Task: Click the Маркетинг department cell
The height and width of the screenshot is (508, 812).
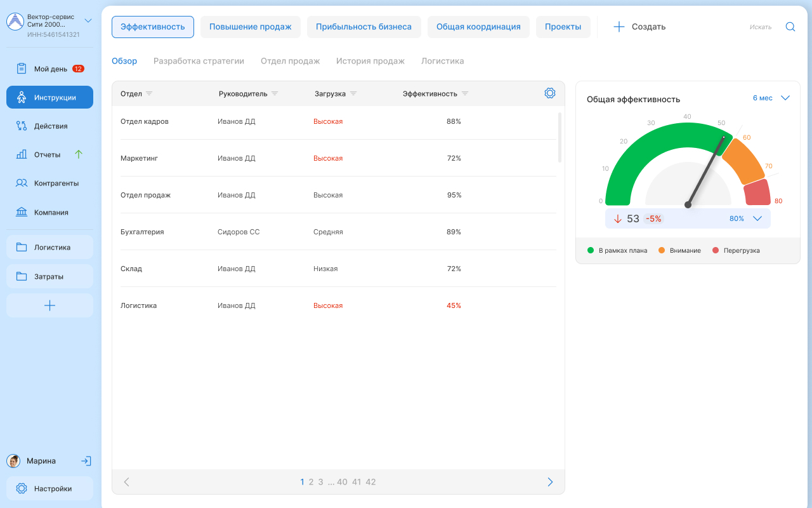Action: (140, 158)
